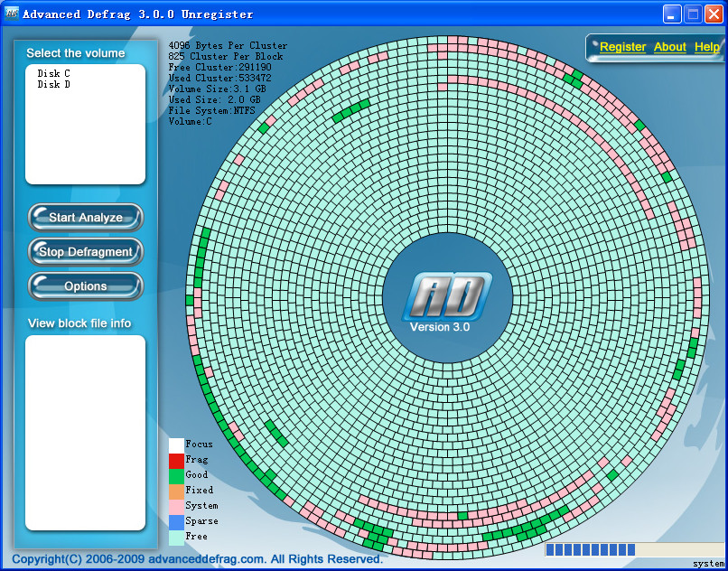Click the white Focus legend swatch
The image size is (728, 571).
[x=176, y=445]
